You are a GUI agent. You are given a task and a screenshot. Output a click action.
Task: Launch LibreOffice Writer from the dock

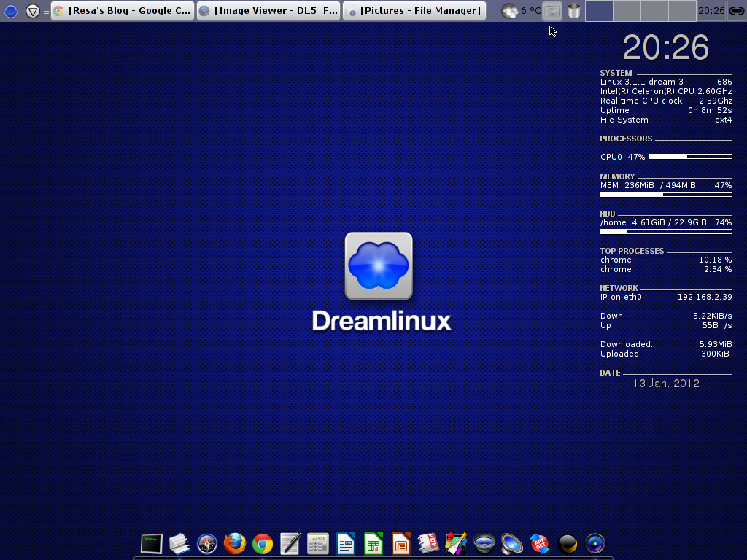pyautogui.click(x=346, y=544)
